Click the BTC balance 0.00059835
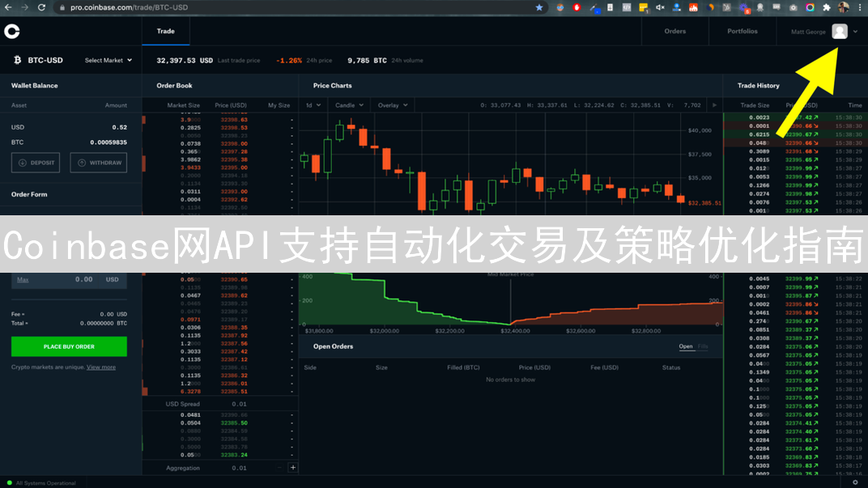The width and height of the screenshot is (868, 488). (x=108, y=142)
